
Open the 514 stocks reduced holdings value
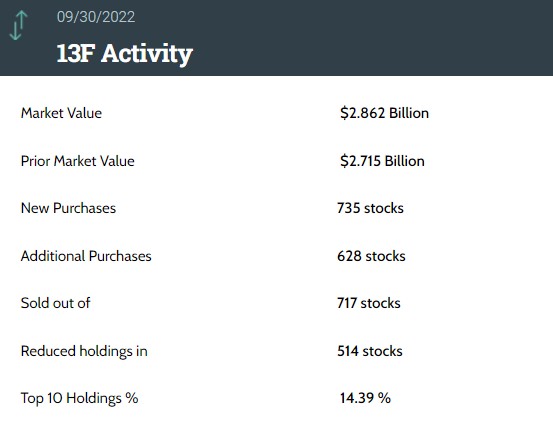tap(370, 351)
